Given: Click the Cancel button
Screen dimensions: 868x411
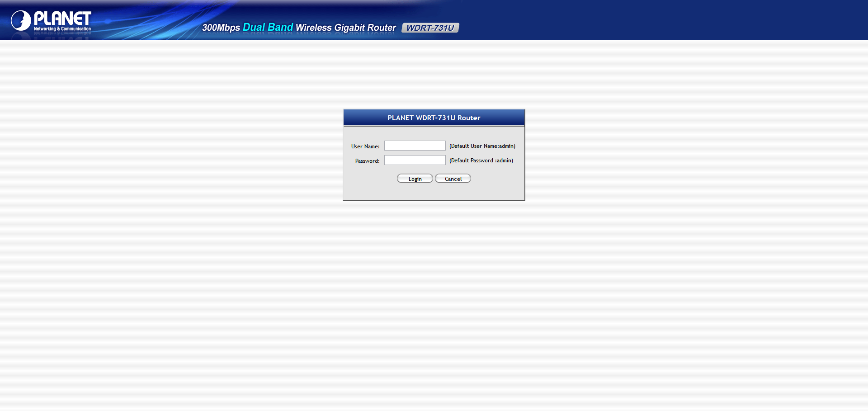Looking at the screenshot, I should point(453,179).
